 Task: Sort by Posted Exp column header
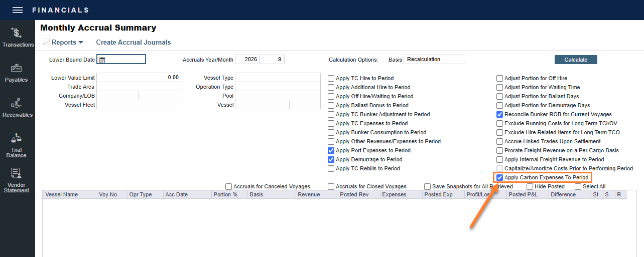tap(443, 194)
